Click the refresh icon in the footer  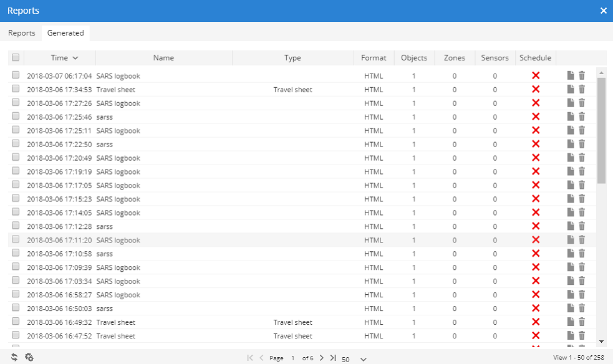(x=15, y=357)
